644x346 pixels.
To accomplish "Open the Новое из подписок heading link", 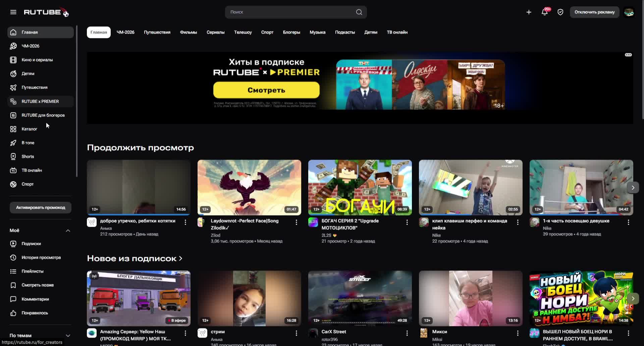I will [135, 258].
